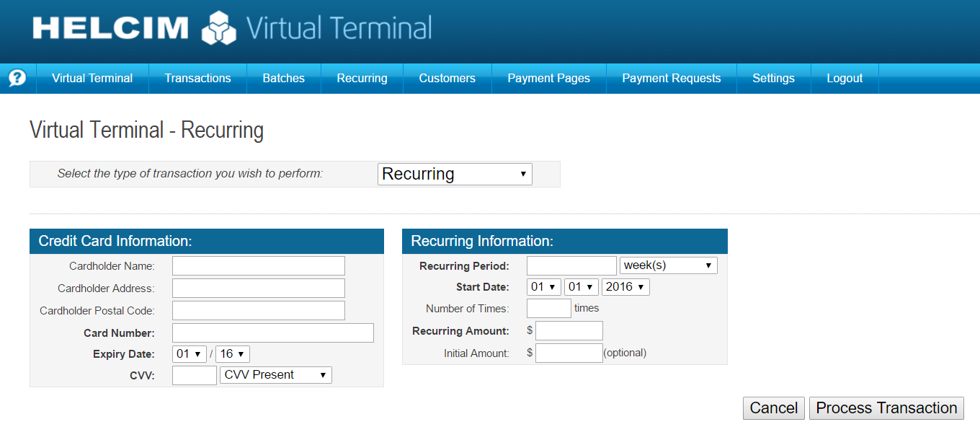Open the transaction type dropdown showing Recurring
This screenshot has width=980, height=427.
point(455,174)
